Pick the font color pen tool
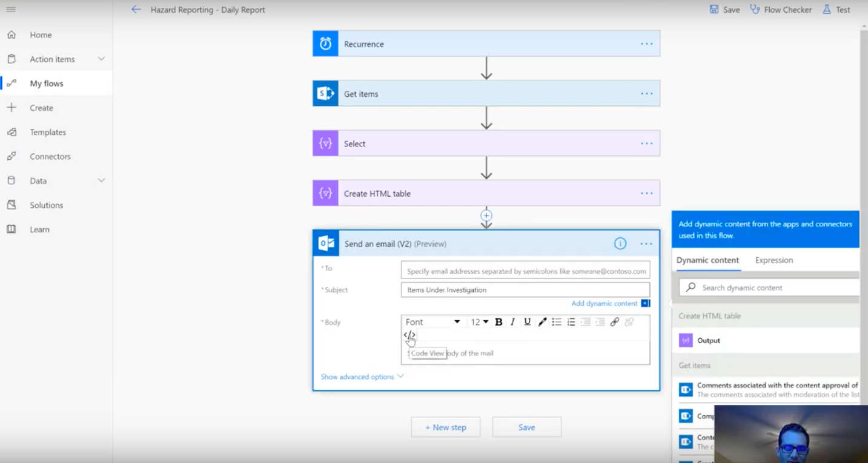The height and width of the screenshot is (463, 868). (542, 322)
